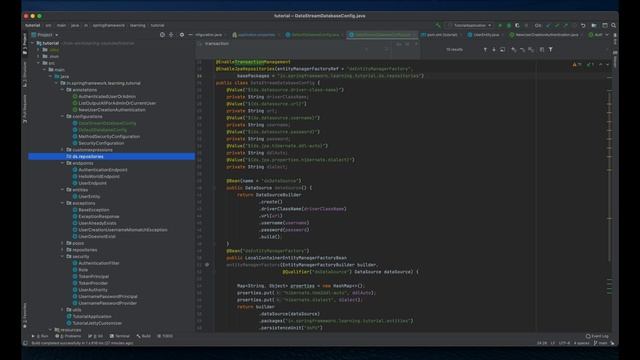Viewport: 640px width, 360px height.
Task: Open AuthenticationEndpoint class
Action: tap(100, 170)
